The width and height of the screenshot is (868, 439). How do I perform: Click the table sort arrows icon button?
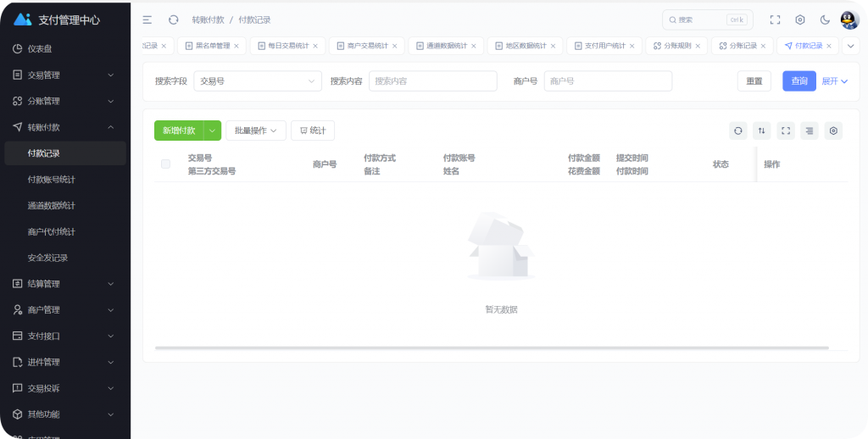point(762,131)
